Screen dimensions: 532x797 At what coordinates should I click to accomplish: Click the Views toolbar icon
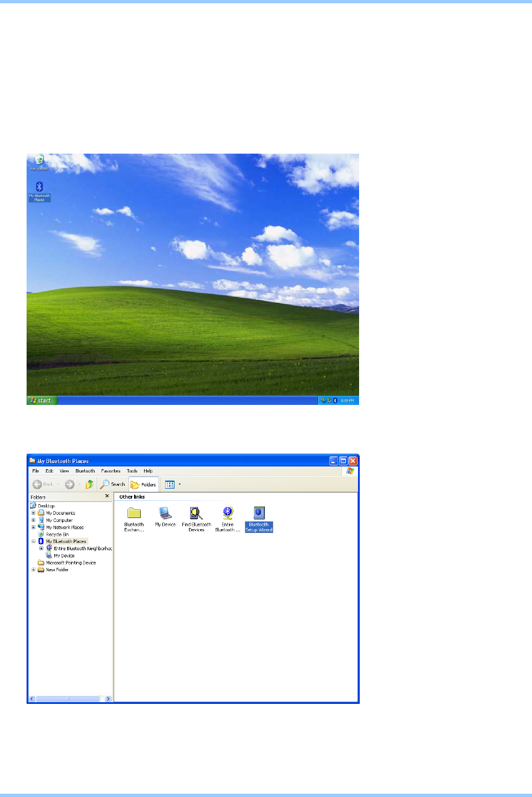(x=170, y=484)
